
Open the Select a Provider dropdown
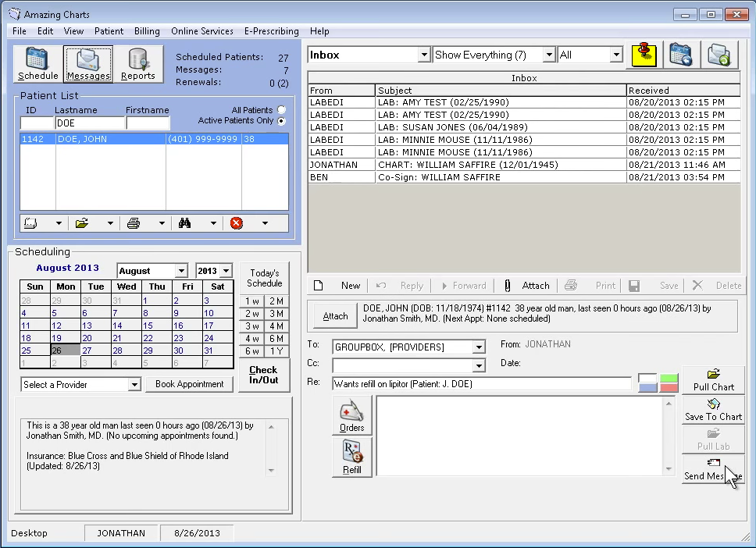[134, 384]
